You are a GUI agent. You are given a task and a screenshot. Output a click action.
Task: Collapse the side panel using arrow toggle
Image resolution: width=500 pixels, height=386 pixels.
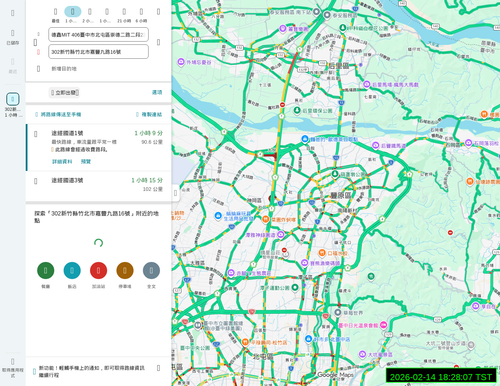click(175, 193)
